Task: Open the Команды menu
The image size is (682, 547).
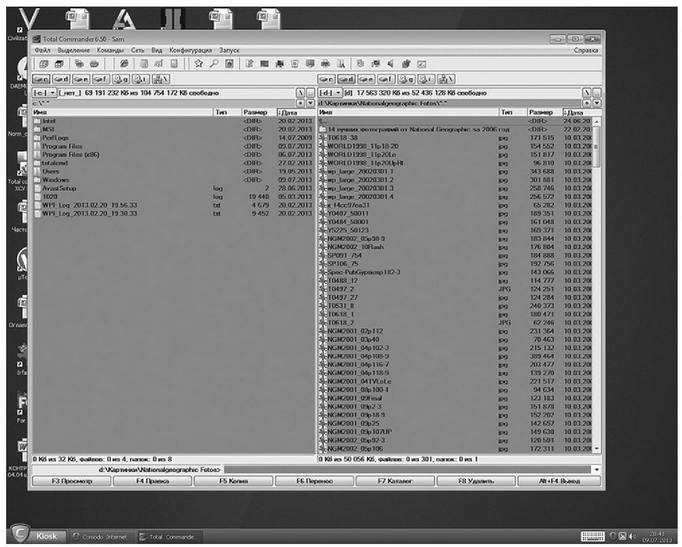Action: point(110,50)
